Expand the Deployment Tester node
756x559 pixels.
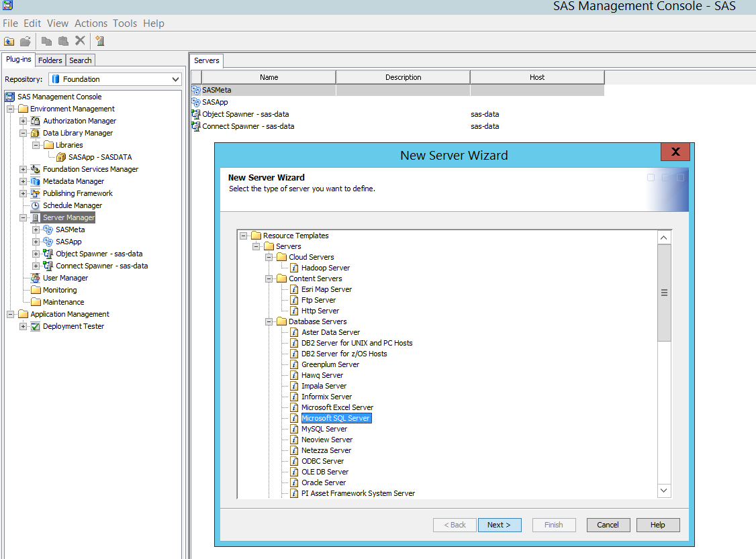pyautogui.click(x=23, y=327)
